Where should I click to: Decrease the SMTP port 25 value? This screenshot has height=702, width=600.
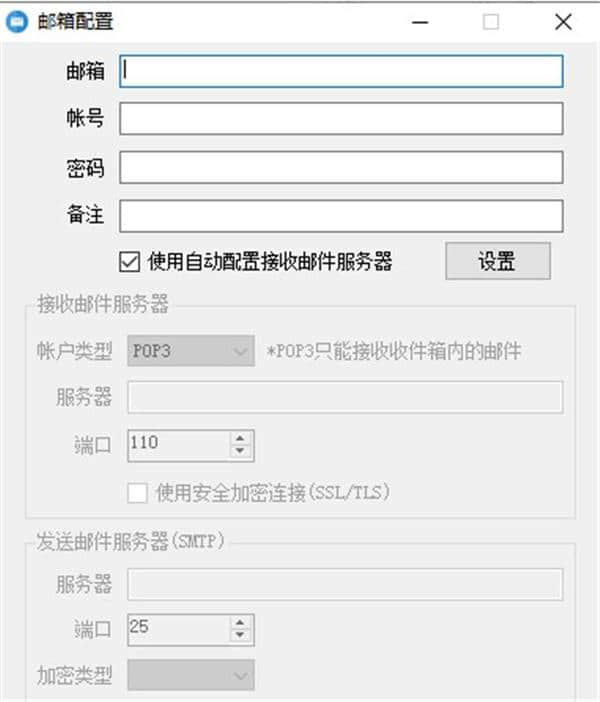point(241,636)
